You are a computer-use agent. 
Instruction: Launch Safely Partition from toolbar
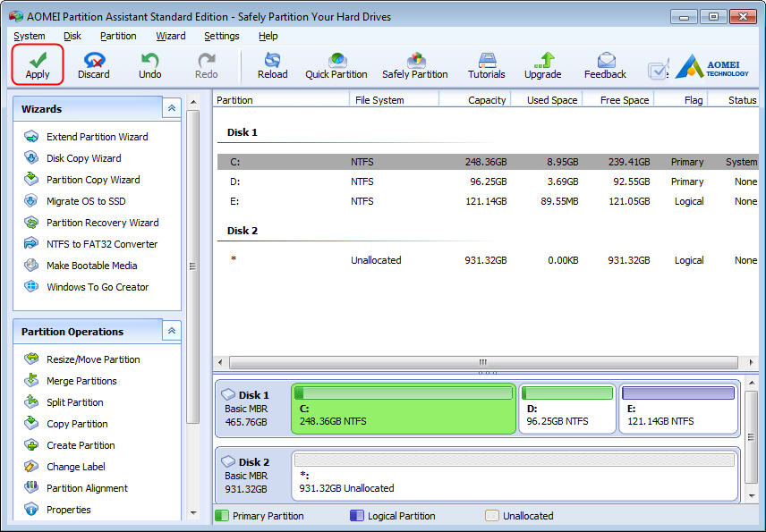click(414, 65)
